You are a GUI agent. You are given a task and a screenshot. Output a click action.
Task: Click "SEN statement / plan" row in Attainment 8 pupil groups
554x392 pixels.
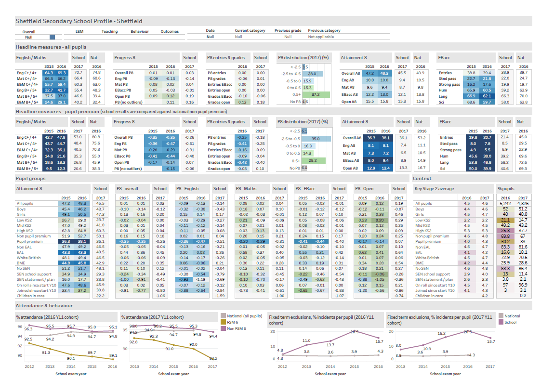pos(53,279)
